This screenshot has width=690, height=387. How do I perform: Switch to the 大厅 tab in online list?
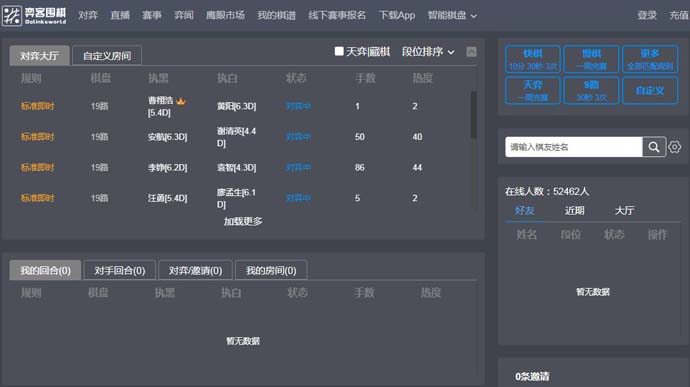(624, 210)
